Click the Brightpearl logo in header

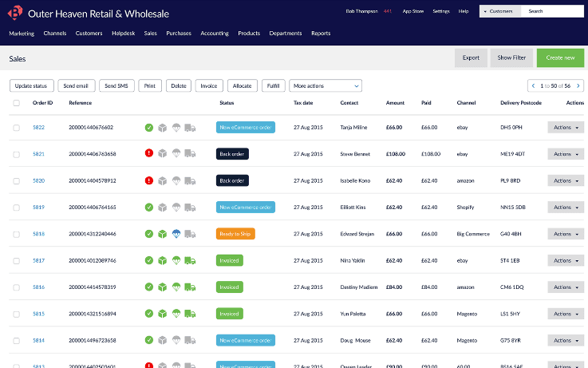pyautogui.click(x=16, y=13)
